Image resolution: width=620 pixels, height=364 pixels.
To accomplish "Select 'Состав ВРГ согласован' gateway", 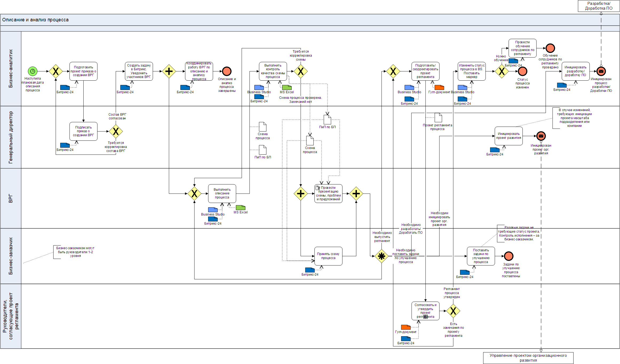I will (116, 131).
